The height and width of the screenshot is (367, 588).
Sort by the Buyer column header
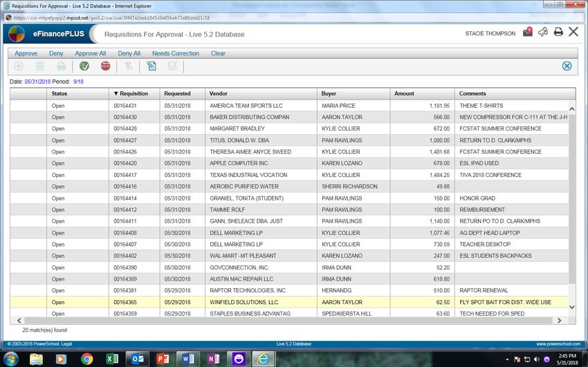pyautogui.click(x=353, y=93)
